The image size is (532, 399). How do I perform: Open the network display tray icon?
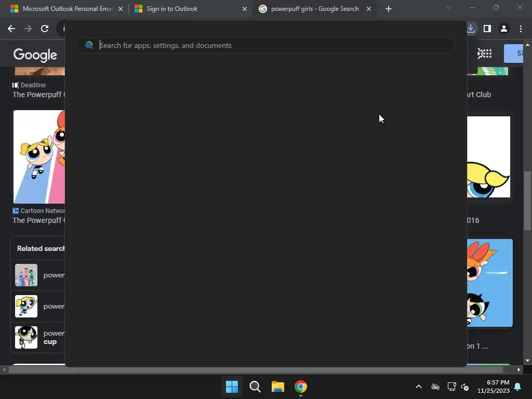[x=451, y=387]
